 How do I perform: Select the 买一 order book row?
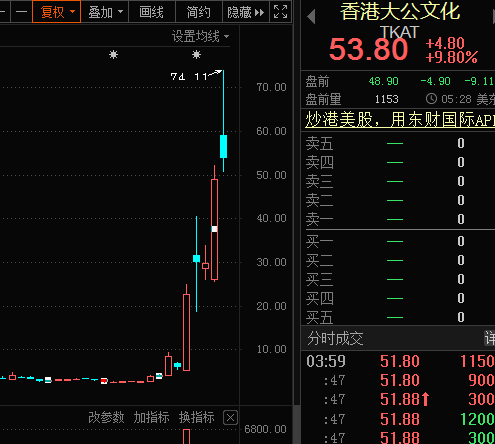[x=398, y=241]
